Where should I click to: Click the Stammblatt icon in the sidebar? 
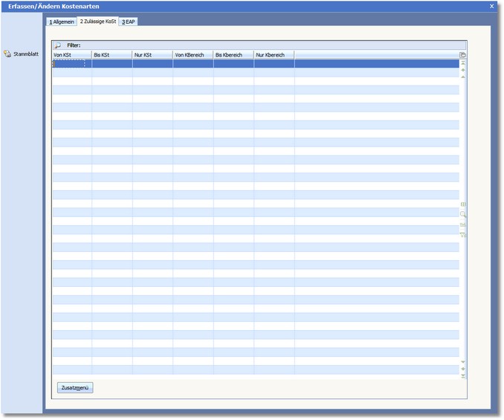[x=7, y=54]
